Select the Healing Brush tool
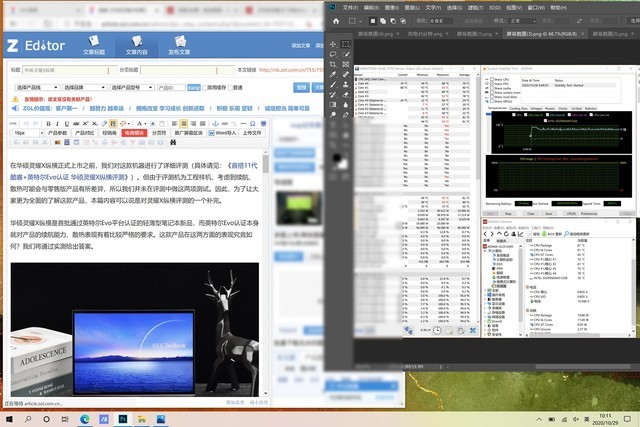The height and width of the screenshot is (427, 640). pos(346,75)
